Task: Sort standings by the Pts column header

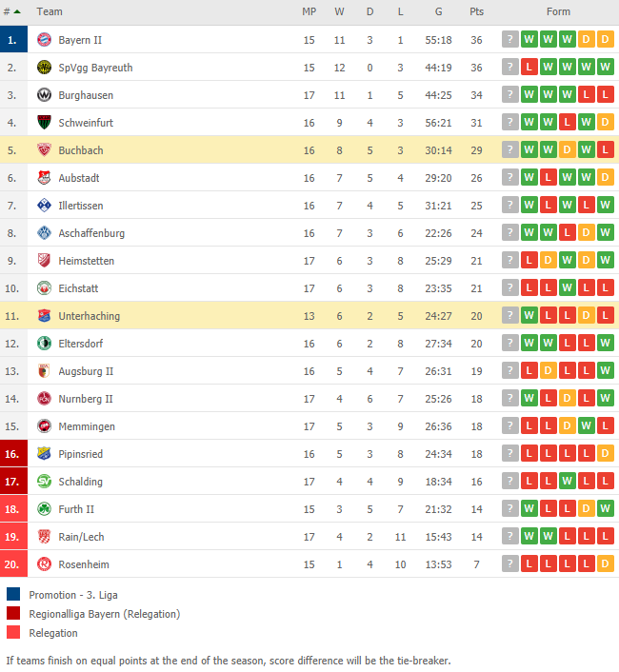Action: (476, 11)
